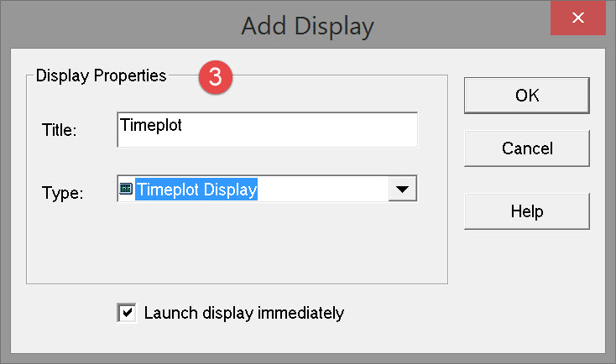Click the red number 3 badge

tap(216, 76)
